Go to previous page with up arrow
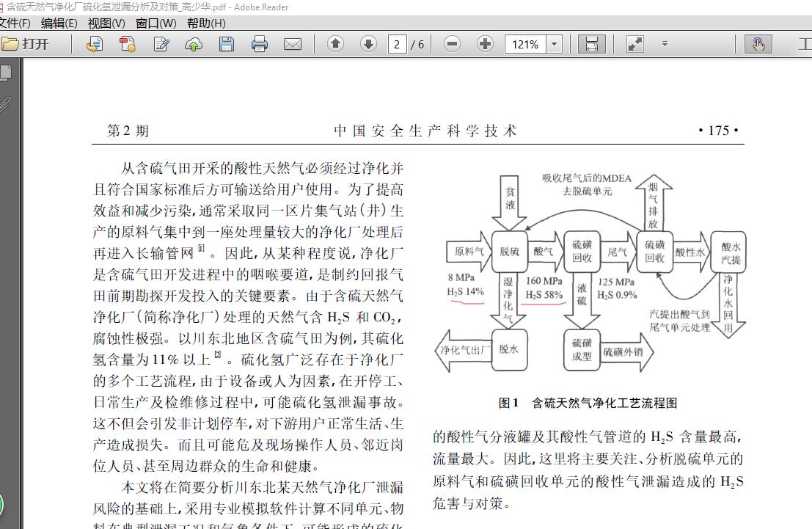 point(335,44)
